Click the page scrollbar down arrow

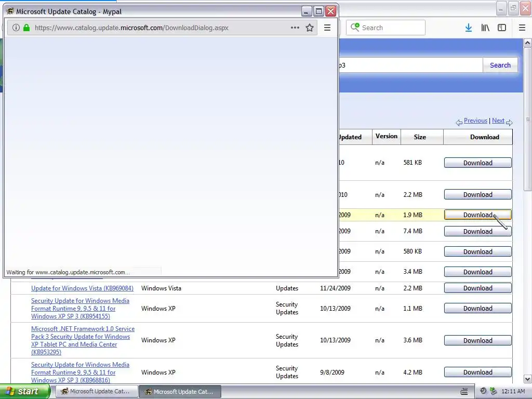point(528,379)
